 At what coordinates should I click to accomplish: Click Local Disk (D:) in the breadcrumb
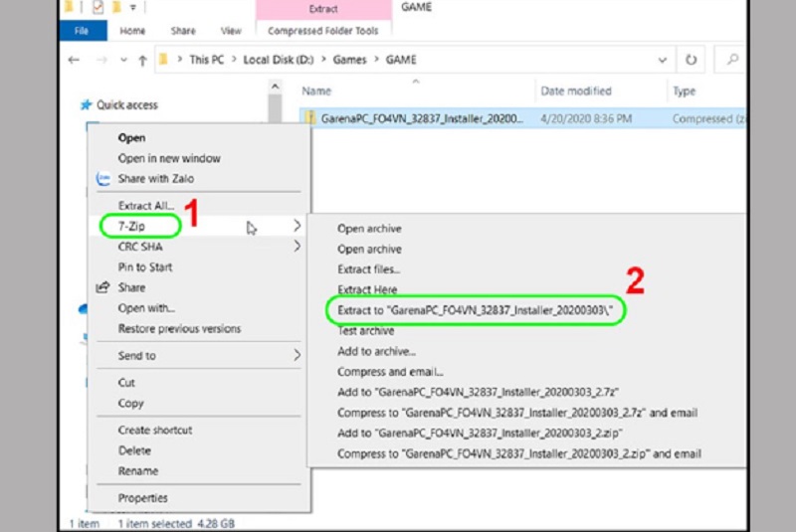(x=279, y=60)
